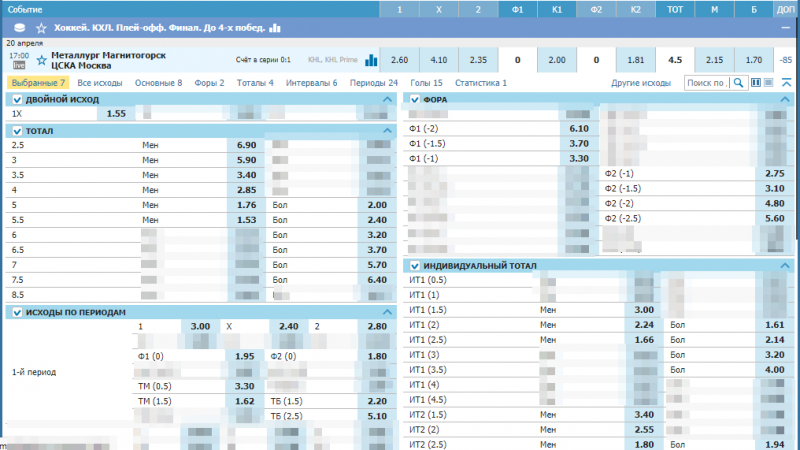Click the search magnifier icon
Viewport: 800px width, 450px height.
pyautogui.click(x=738, y=83)
